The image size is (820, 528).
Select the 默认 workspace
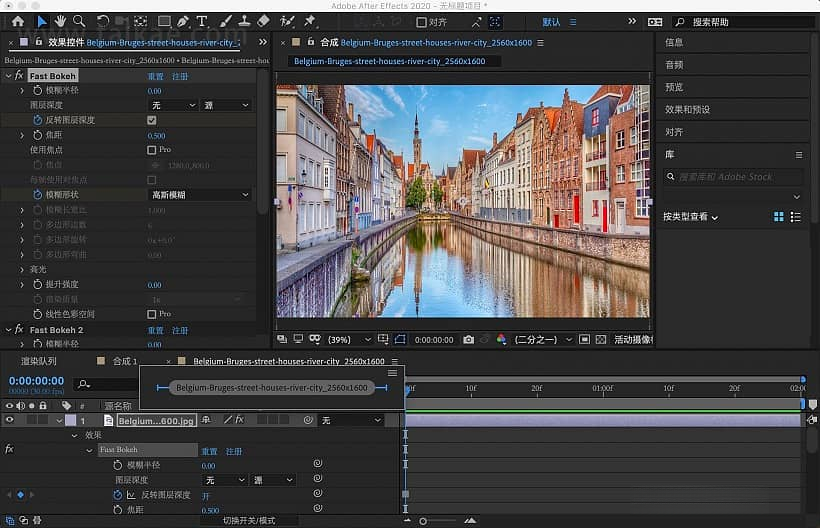551,22
